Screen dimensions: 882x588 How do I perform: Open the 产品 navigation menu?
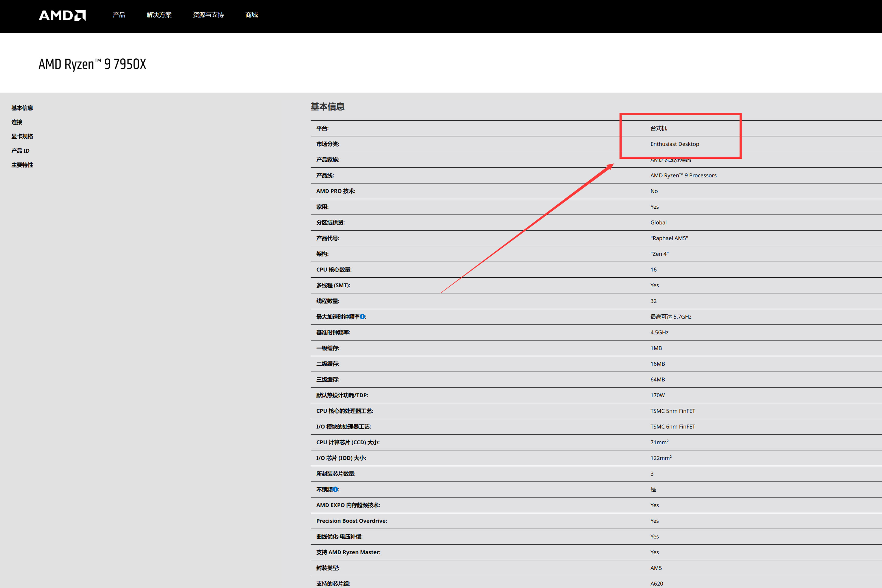pos(119,15)
